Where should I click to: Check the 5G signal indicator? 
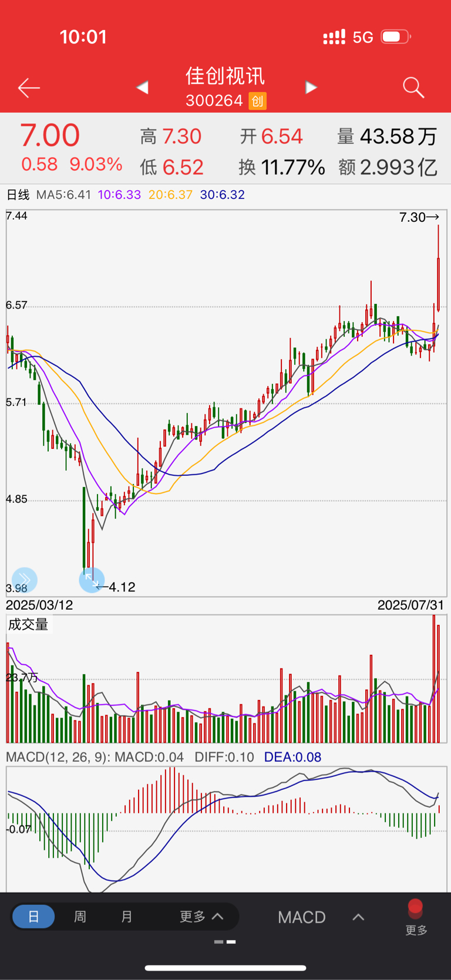(363, 38)
